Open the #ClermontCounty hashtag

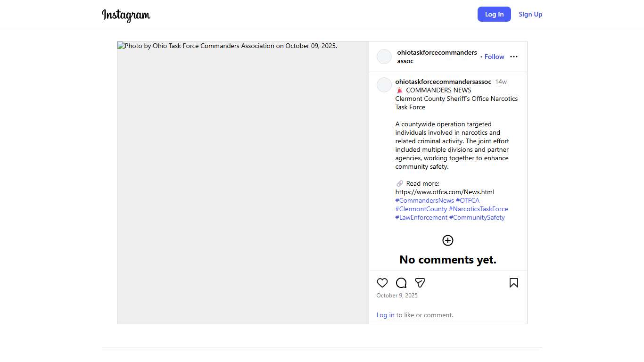pyautogui.click(x=421, y=209)
